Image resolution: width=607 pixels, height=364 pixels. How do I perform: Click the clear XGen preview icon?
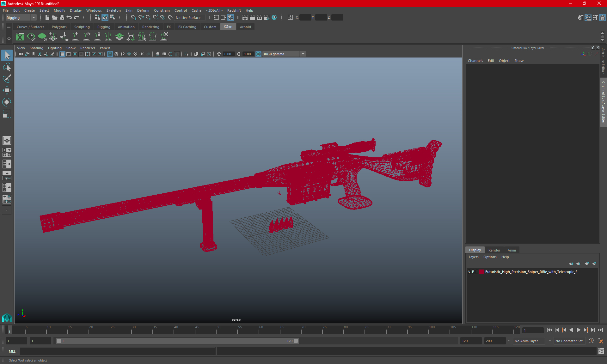(42, 37)
